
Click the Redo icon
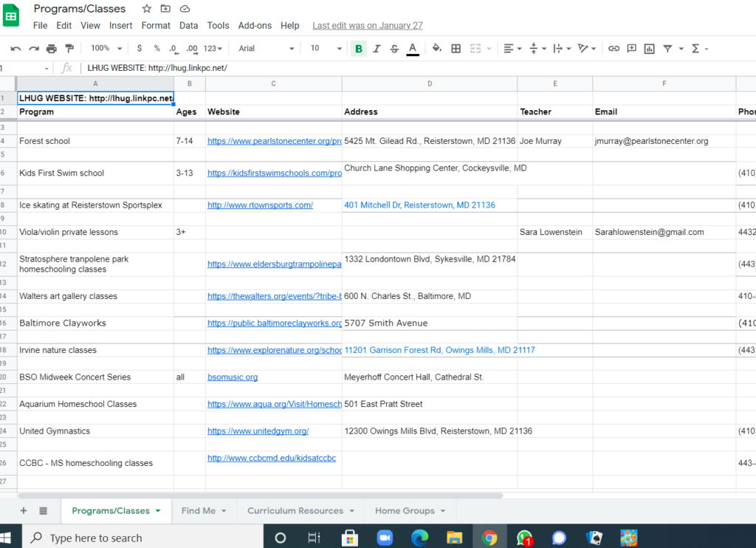(34, 48)
